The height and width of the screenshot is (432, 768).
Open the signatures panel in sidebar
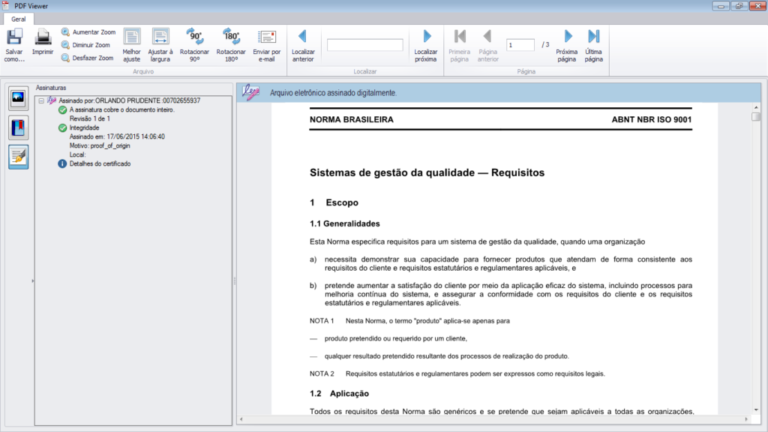pyautogui.click(x=18, y=156)
